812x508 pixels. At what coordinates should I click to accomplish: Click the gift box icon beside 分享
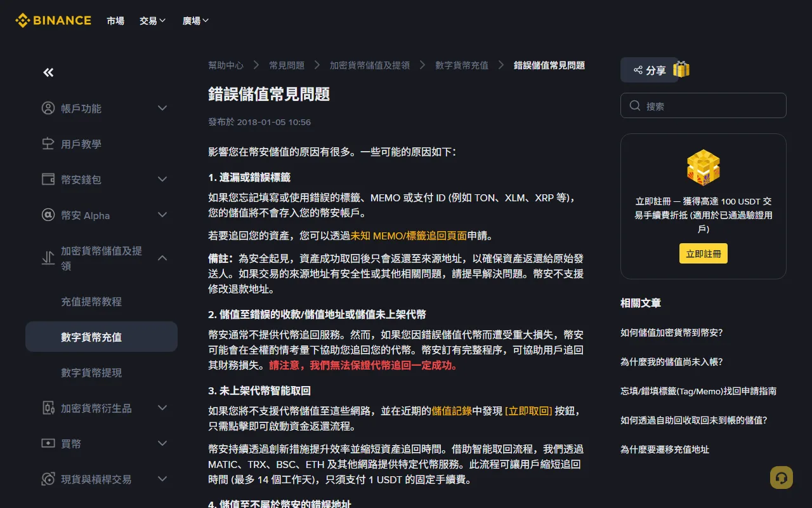point(681,69)
